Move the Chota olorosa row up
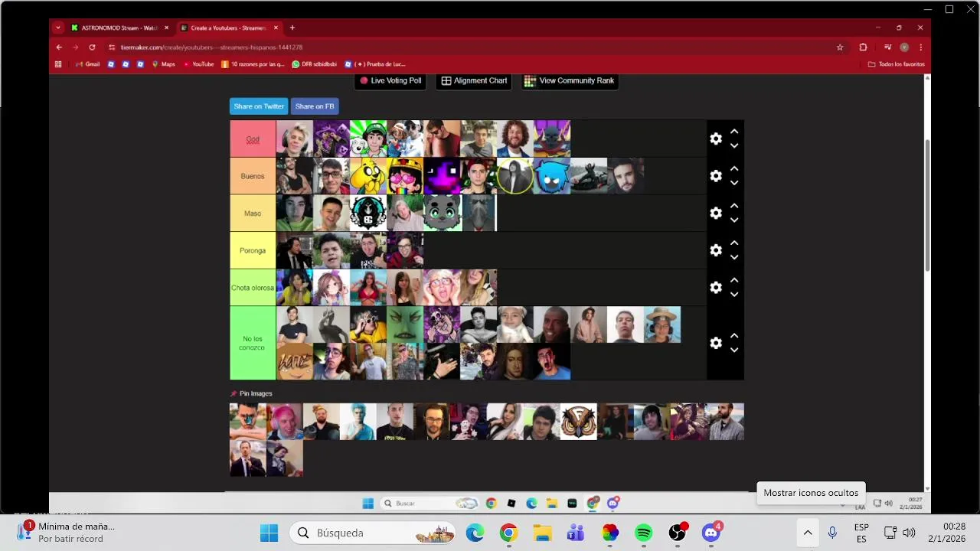The height and width of the screenshot is (551, 980). click(734, 280)
